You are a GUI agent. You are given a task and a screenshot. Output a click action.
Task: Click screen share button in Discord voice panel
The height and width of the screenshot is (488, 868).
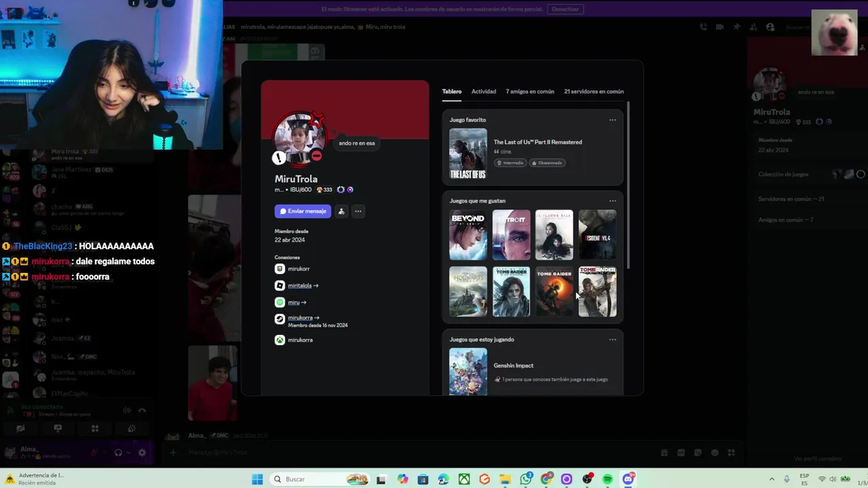point(58,428)
